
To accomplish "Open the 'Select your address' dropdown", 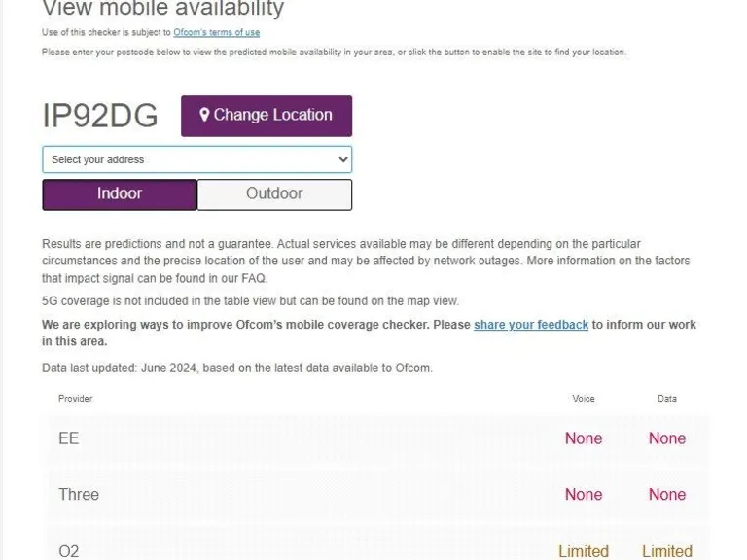I will tap(196, 159).
